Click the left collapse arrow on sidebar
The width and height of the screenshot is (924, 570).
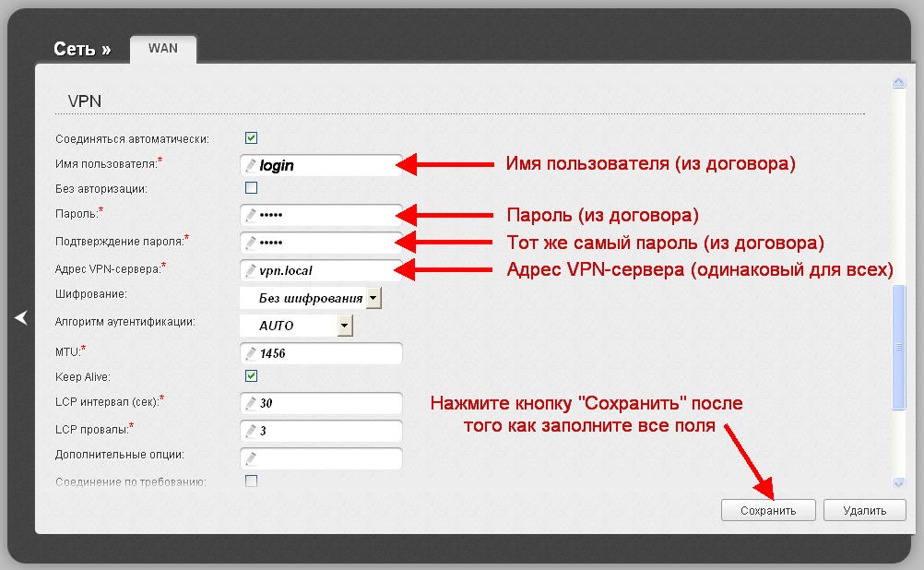(21, 317)
